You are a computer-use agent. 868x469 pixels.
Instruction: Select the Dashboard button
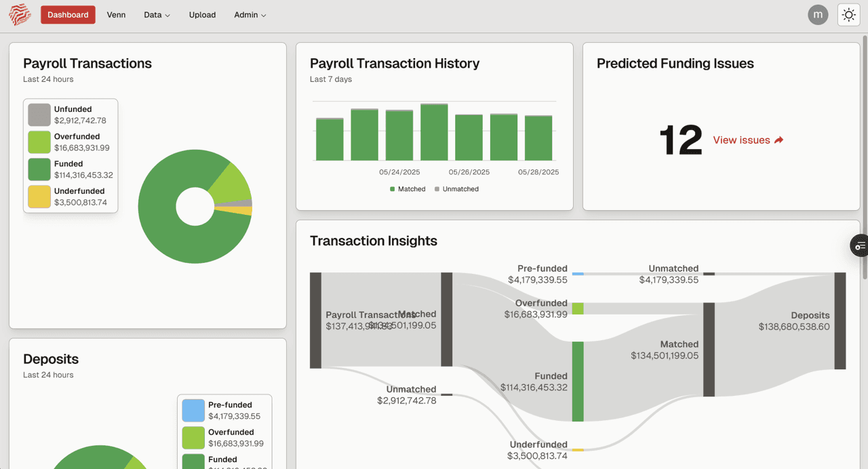tap(68, 15)
